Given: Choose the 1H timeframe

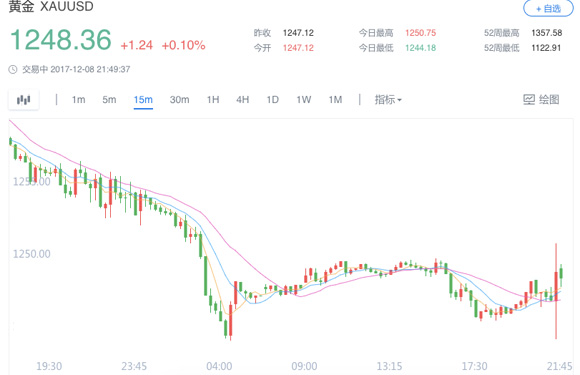Looking at the screenshot, I should coord(213,100).
